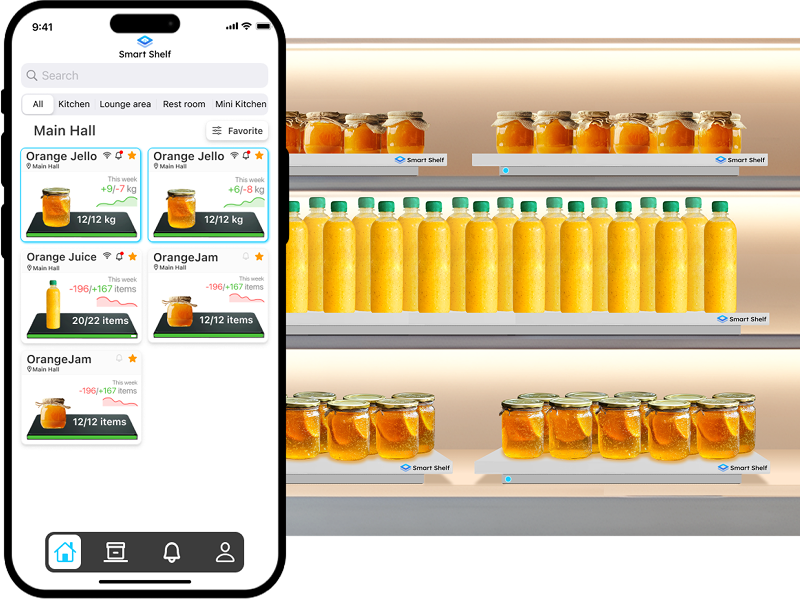Tap the "+6/-8 kg" weekly value
Image resolution: width=800 pixels, height=600 pixels.
[246, 189]
